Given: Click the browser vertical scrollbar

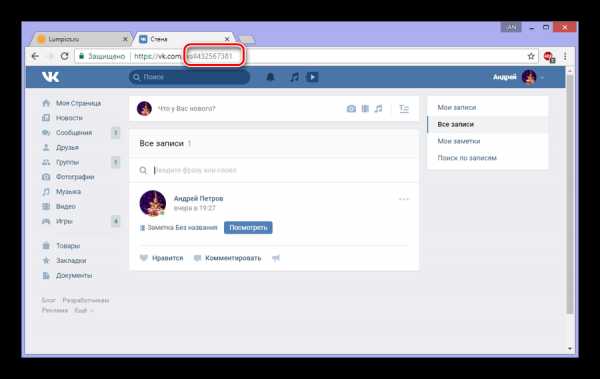Looking at the screenshot, I should (570, 195).
